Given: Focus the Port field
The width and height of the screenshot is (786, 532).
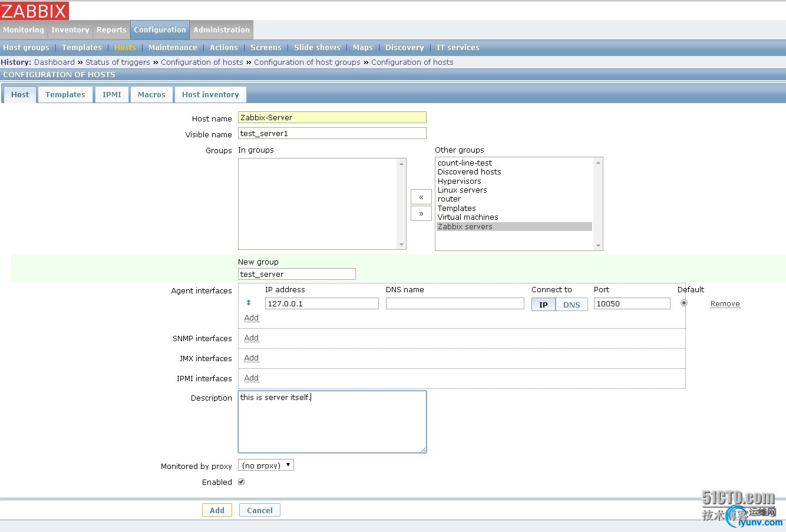Looking at the screenshot, I should pyautogui.click(x=632, y=303).
